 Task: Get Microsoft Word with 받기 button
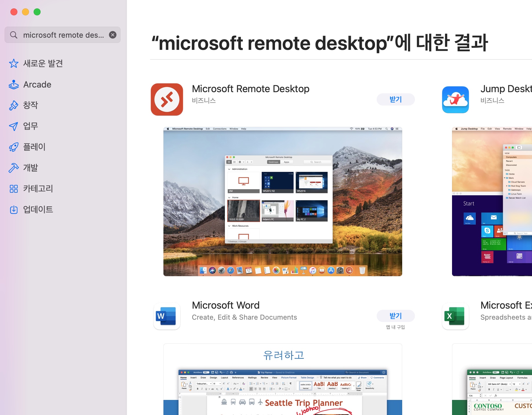pyautogui.click(x=396, y=316)
